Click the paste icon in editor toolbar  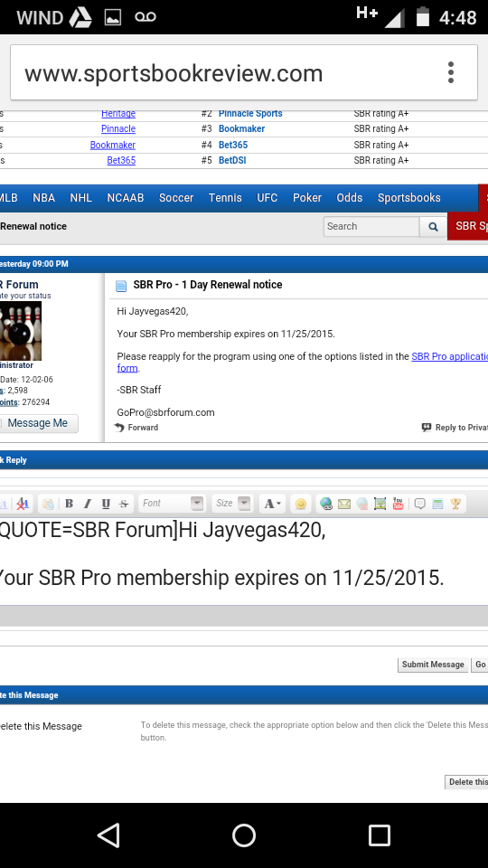(x=48, y=504)
